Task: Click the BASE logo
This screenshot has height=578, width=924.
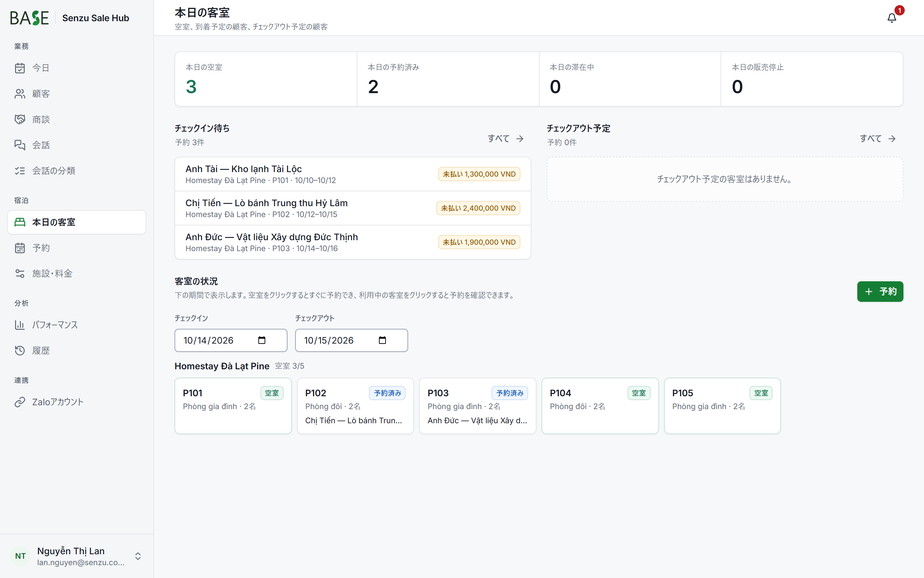Action: (30, 18)
